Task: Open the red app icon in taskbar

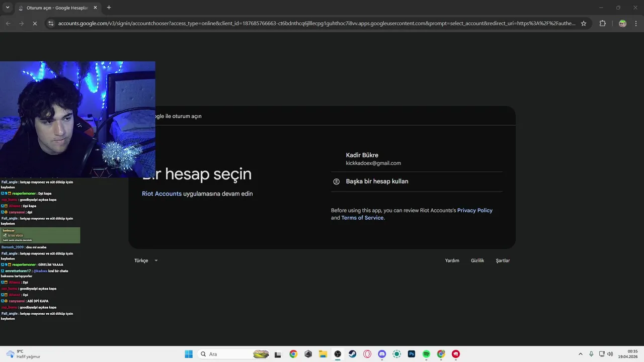Action: click(x=456, y=354)
